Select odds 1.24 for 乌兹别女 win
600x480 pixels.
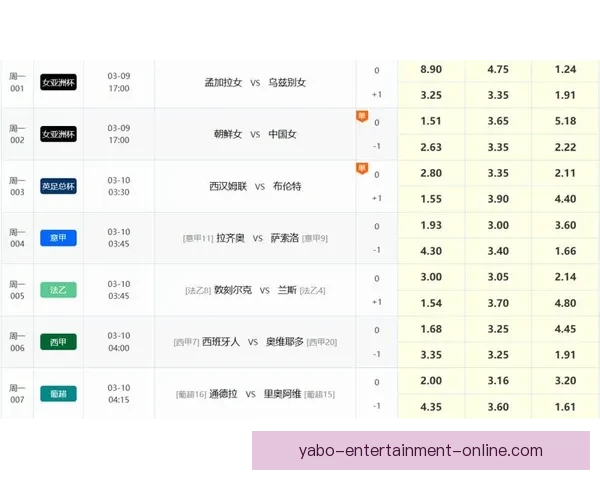point(565,69)
